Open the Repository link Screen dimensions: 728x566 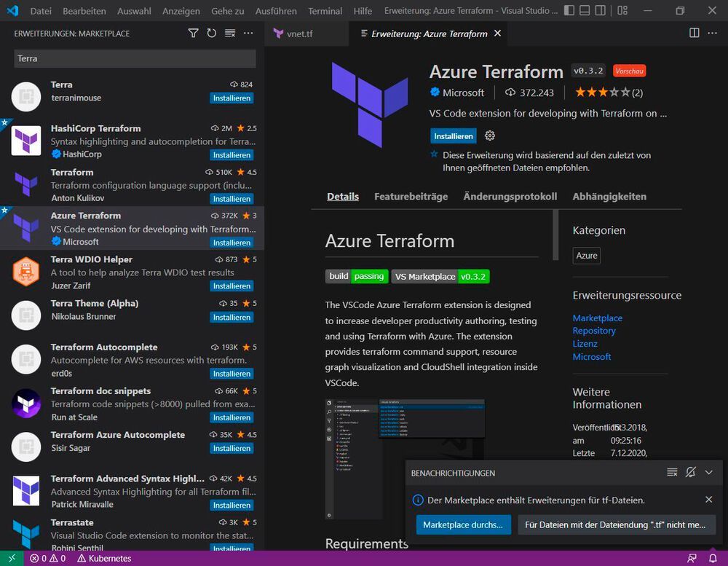coord(594,331)
